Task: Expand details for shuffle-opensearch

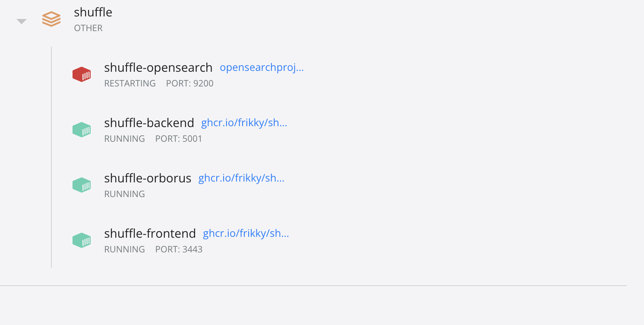Action: pyautogui.click(x=158, y=67)
